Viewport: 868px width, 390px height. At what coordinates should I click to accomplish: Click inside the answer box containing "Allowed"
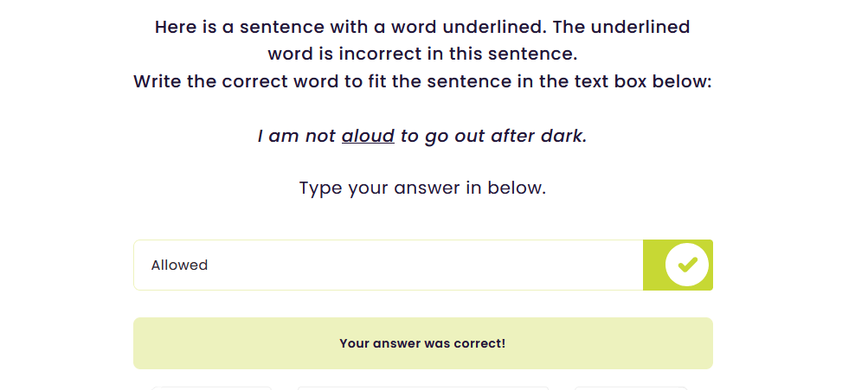(388, 265)
